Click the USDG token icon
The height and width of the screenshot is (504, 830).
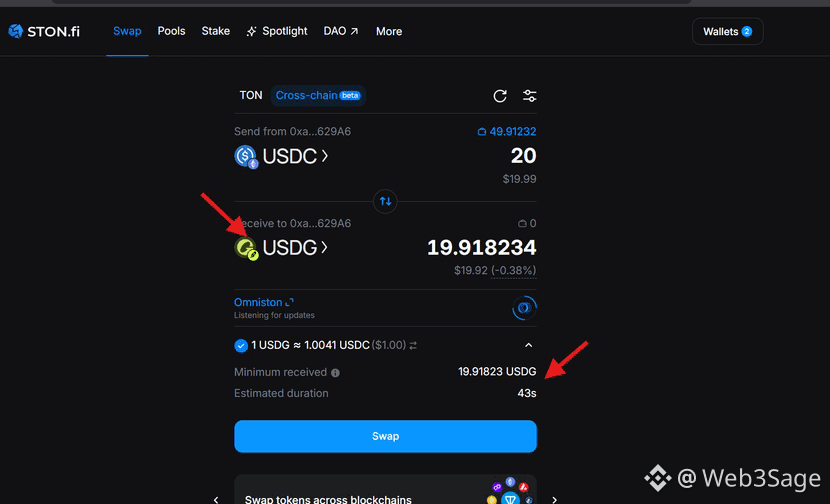[246, 248]
